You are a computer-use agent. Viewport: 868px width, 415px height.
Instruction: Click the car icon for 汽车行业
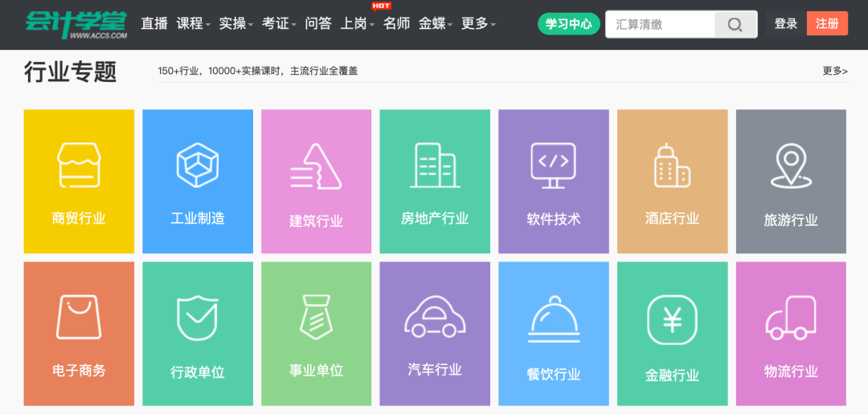tap(435, 317)
